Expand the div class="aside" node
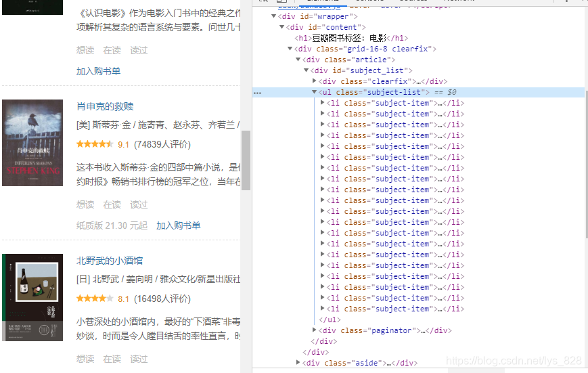 [298, 363]
